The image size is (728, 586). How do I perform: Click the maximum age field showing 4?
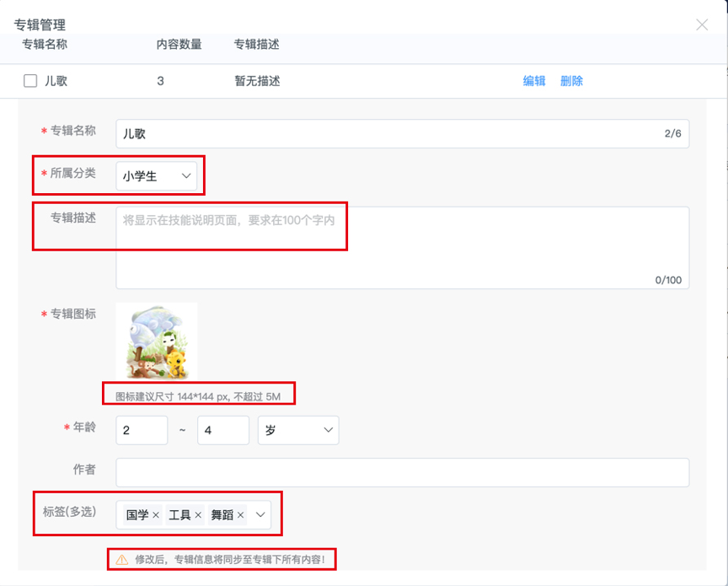tap(223, 430)
